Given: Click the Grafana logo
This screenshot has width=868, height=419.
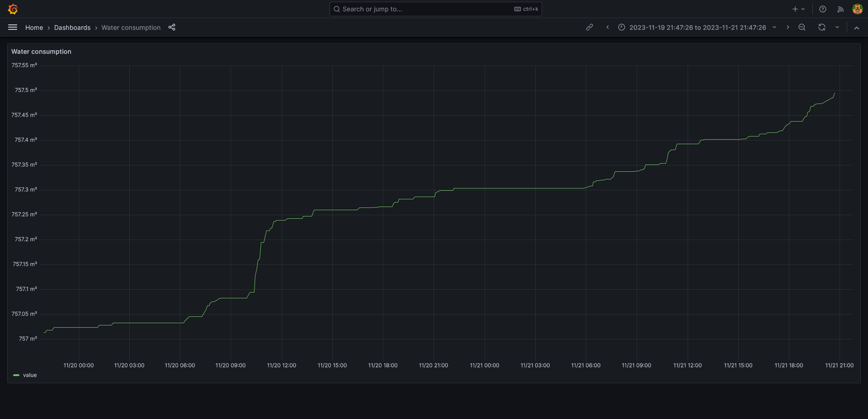Looking at the screenshot, I should [13, 9].
